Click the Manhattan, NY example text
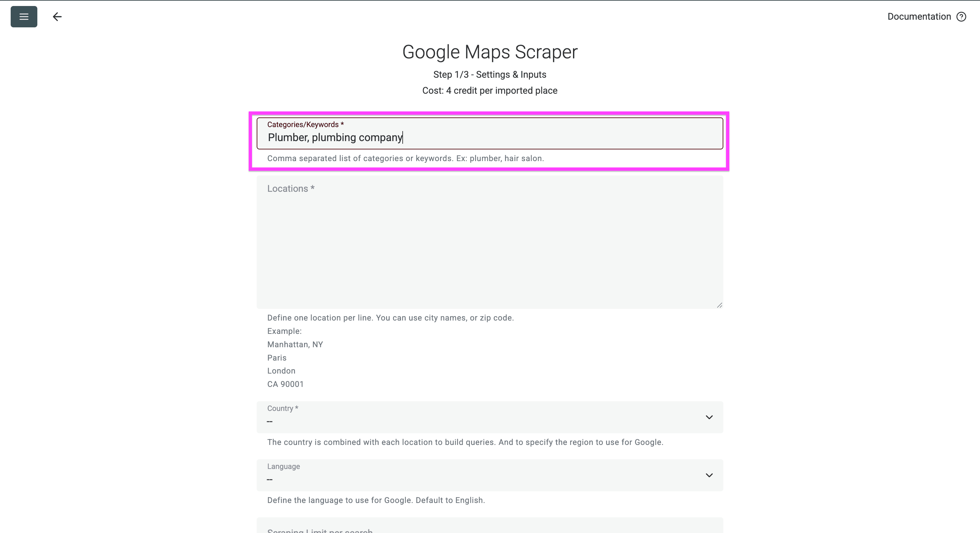 click(295, 344)
